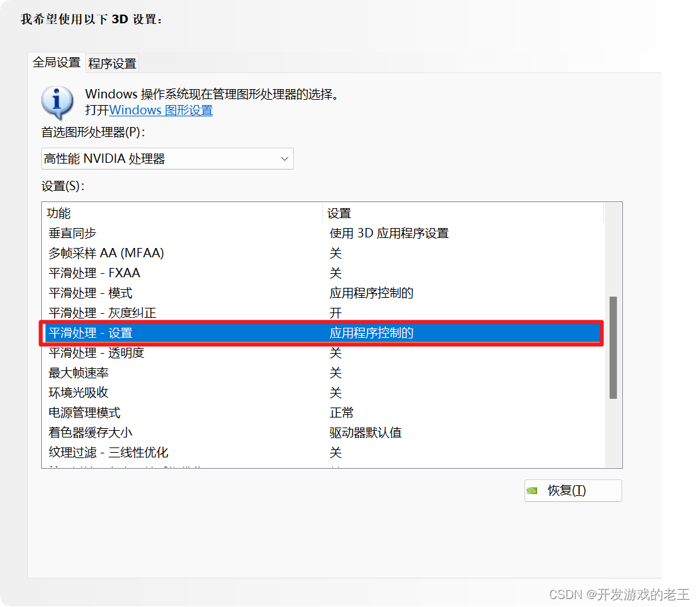Switch to the 程序设置 tab
The width and height of the screenshot is (700, 607).
pyautogui.click(x=112, y=63)
